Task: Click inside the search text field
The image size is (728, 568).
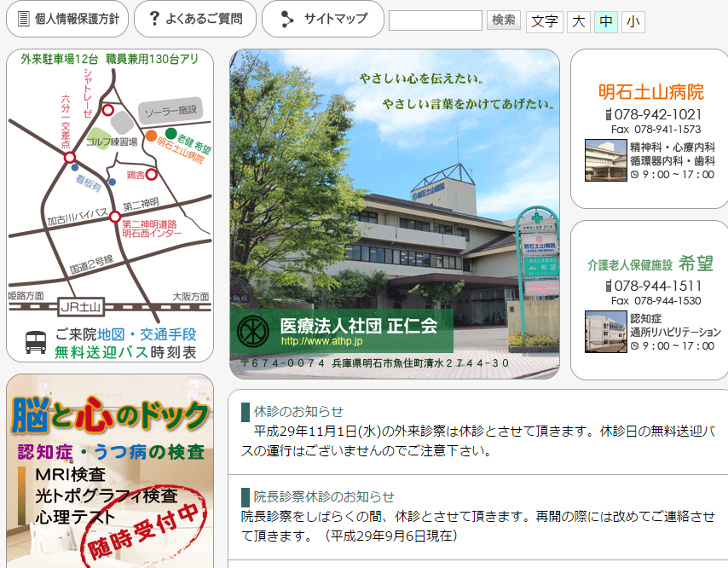Action: 435,20
